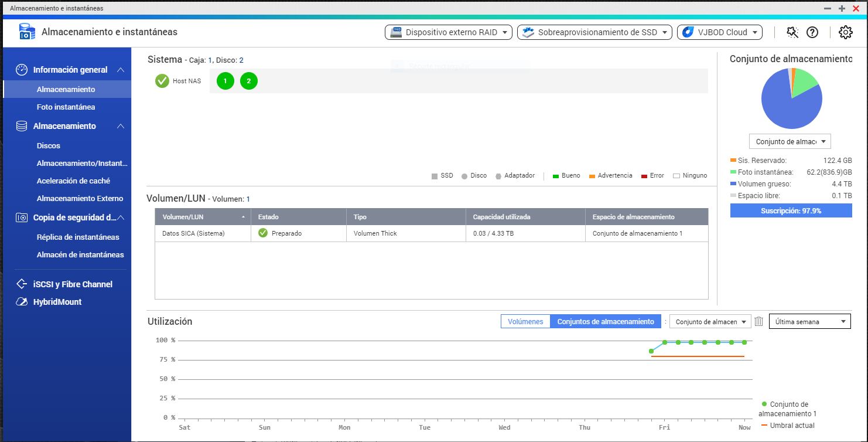Open the global settings gear icon
868x442 pixels.
[845, 32]
